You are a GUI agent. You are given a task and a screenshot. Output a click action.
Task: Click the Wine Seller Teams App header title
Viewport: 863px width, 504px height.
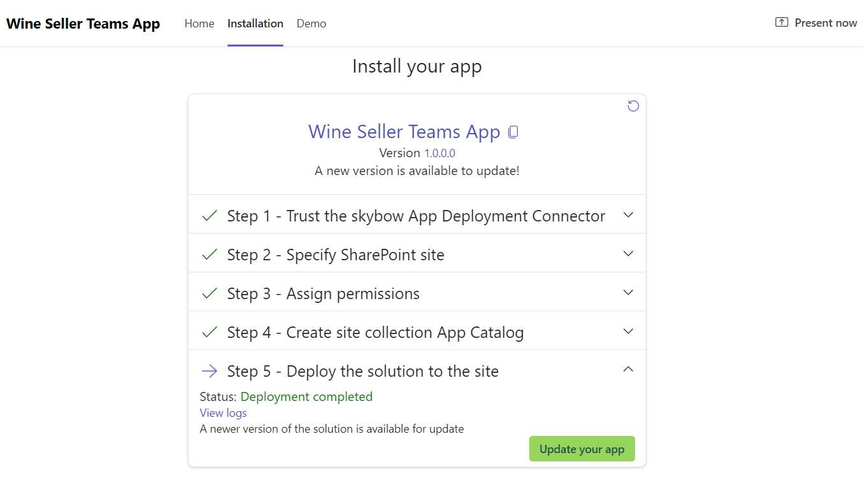click(83, 24)
